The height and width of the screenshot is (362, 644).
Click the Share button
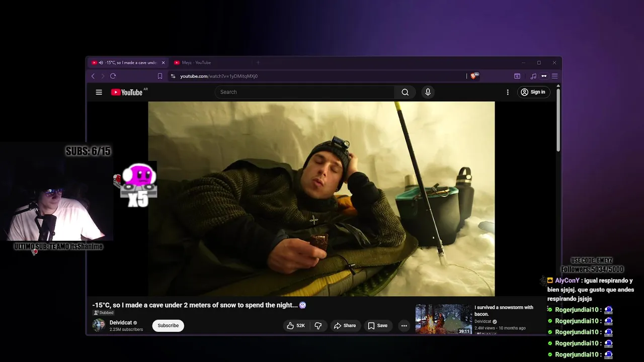(x=345, y=326)
